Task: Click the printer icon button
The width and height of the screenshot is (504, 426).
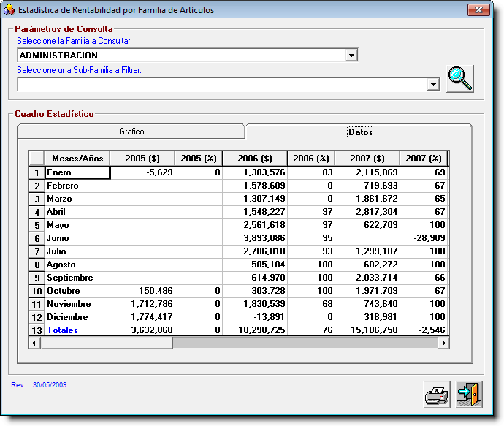Action: 437,395
